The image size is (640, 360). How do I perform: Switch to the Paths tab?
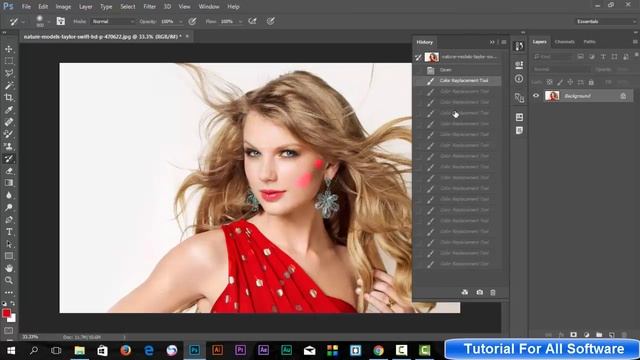[589, 42]
